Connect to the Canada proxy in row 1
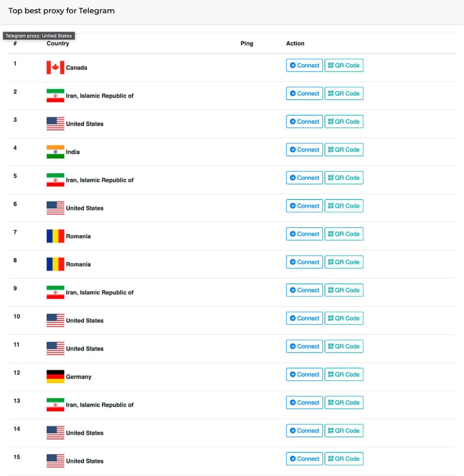Image resolution: width=464 pixels, height=476 pixels. tap(304, 65)
